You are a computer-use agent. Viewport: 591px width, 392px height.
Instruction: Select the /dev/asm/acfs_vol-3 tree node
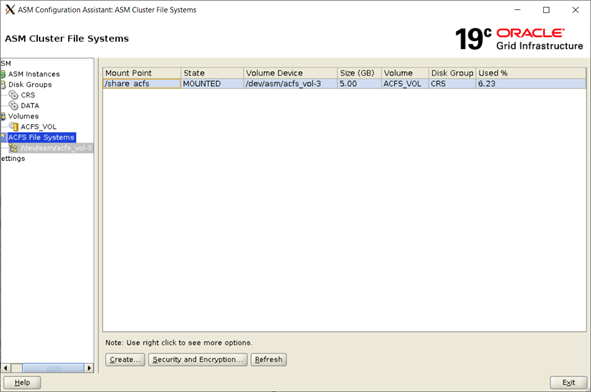pos(56,148)
